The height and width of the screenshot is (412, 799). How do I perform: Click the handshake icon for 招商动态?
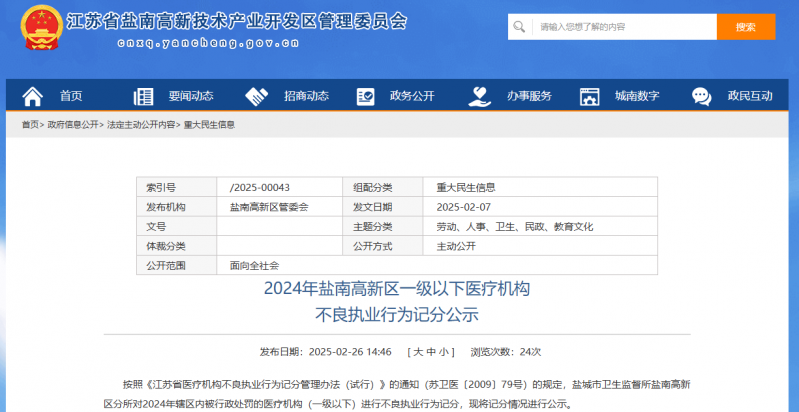[257, 96]
